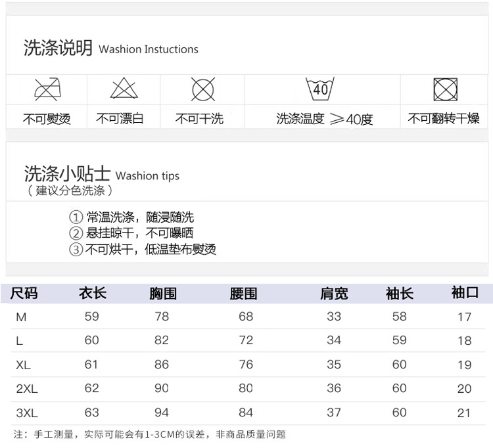The width and height of the screenshot is (493, 448).
Task: Click the 不可翻转干燥 label text
Action: coord(444,119)
